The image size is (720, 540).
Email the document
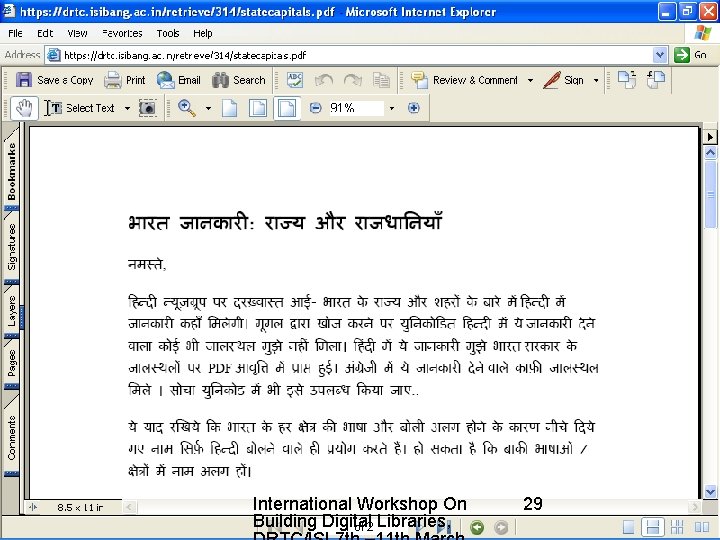[179, 80]
